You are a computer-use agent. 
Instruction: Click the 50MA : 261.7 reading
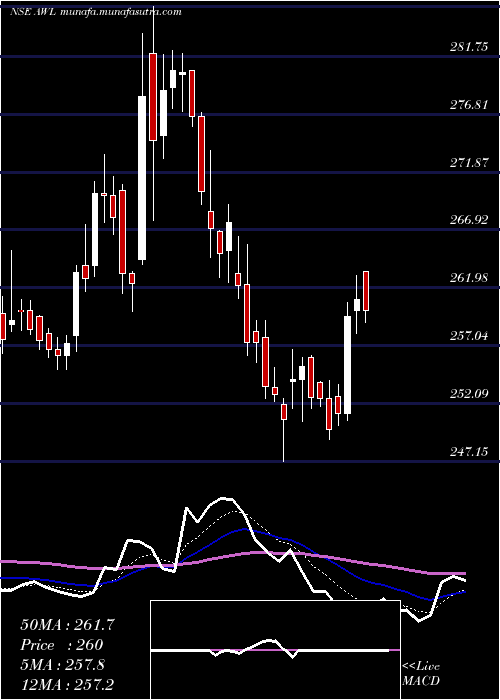(68, 625)
